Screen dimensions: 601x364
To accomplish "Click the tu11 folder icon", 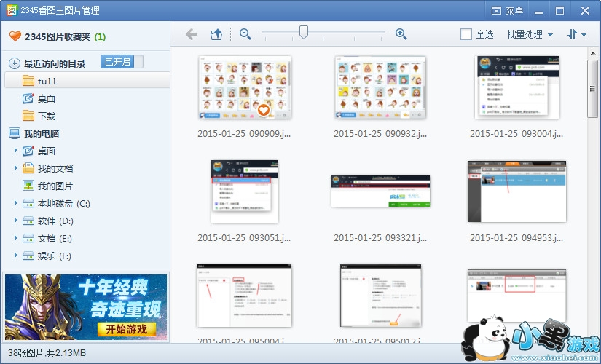I will pos(28,81).
